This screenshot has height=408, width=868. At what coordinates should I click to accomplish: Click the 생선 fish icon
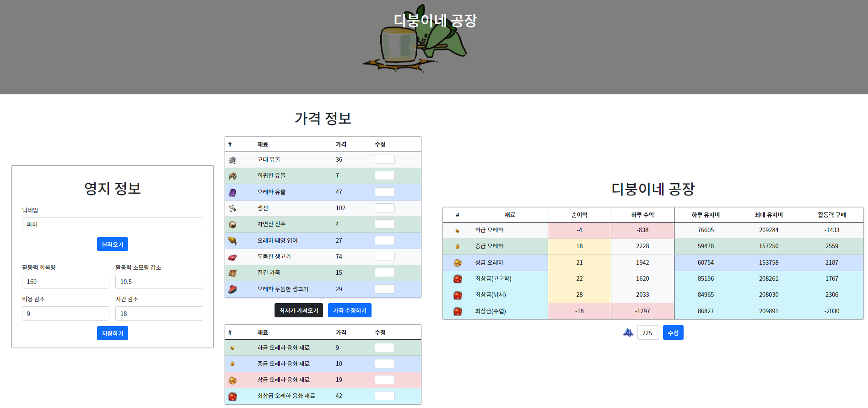(232, 208)
